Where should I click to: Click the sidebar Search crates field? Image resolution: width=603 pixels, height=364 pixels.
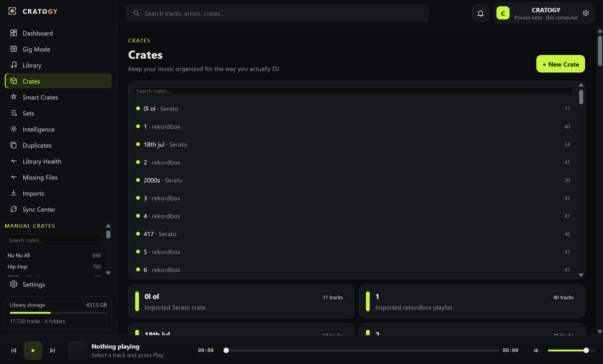coord(54,240)
